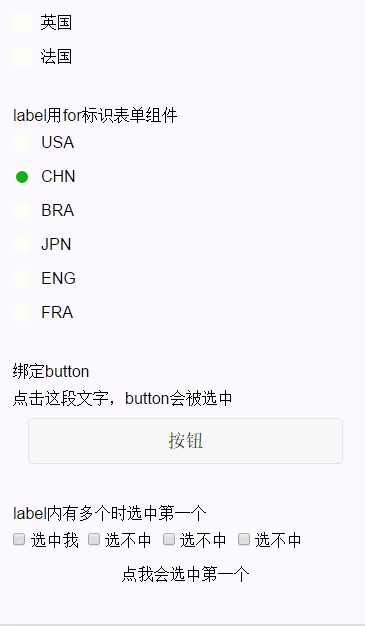
Task: Click the selected CHN radio button
Action: [22, 176]
